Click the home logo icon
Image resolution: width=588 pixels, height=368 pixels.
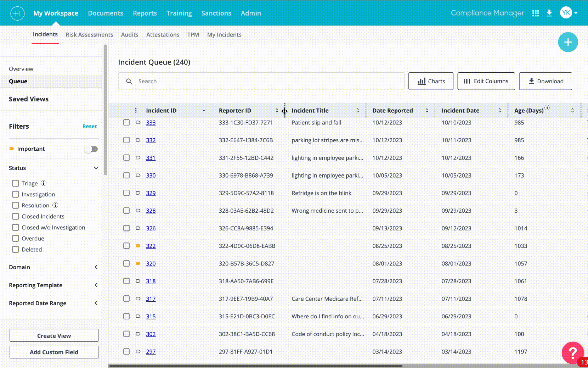click(17, 13)
